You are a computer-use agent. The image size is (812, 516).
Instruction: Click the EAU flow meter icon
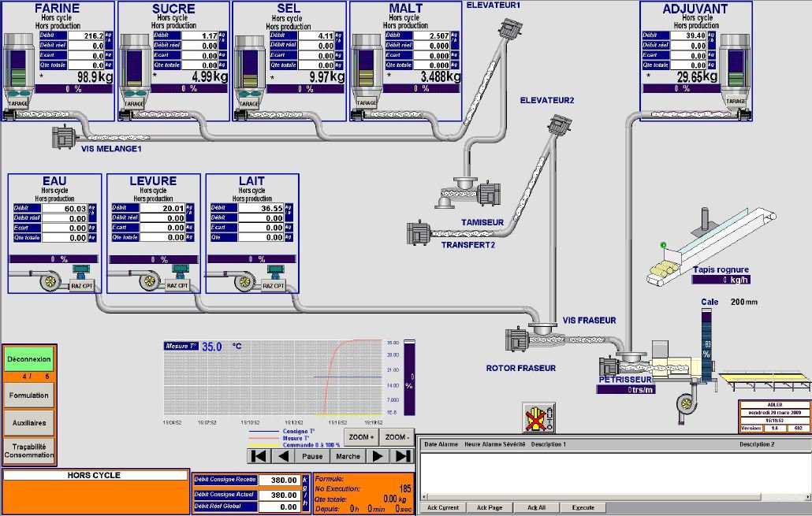click(80, 271)
